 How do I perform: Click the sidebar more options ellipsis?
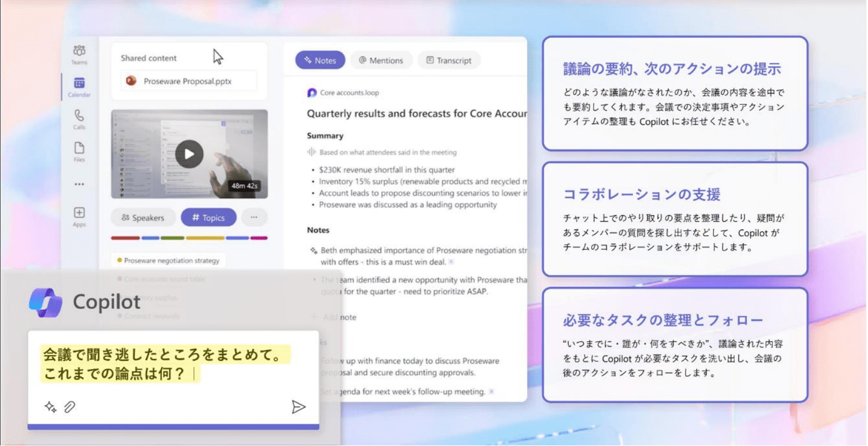coord(79,184)
